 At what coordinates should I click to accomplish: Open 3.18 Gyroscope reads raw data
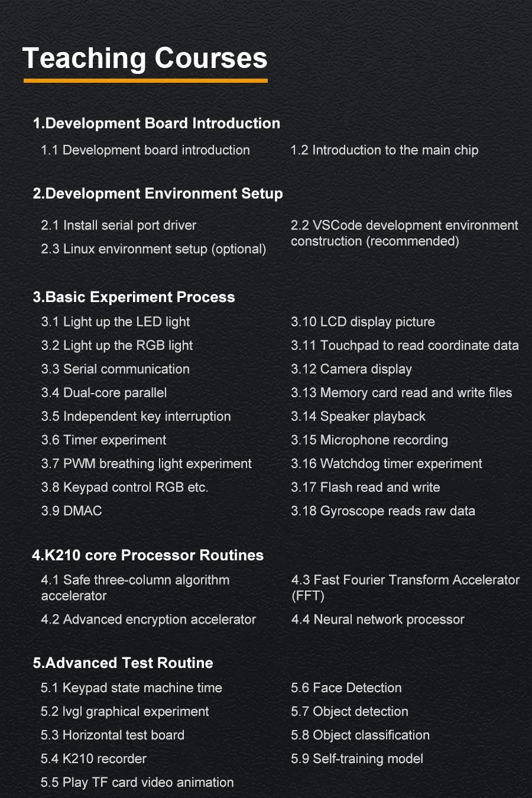pos(383,511)
